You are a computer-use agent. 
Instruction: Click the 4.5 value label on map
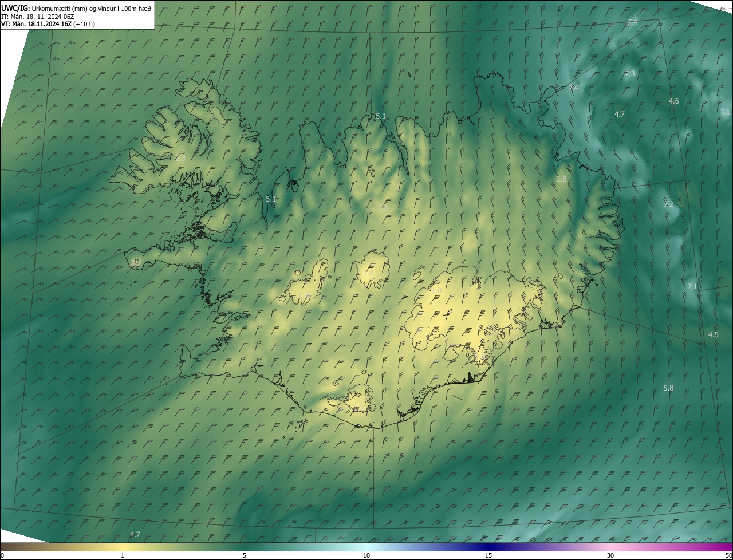coord(714,334)
